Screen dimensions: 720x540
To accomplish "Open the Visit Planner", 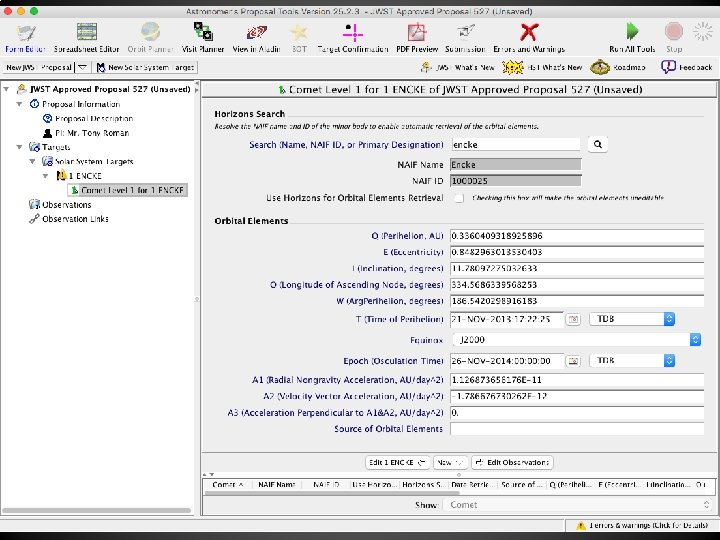I will pos(202,38).
